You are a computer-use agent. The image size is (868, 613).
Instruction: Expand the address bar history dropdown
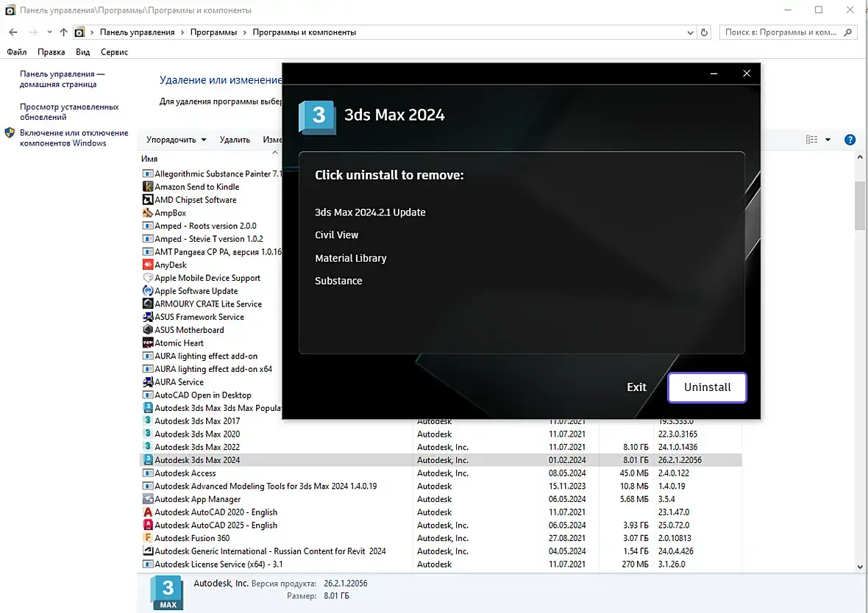tap(690, 32)
